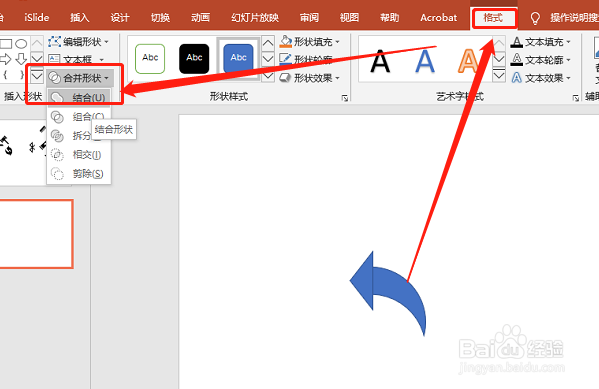The width and height of the screenshot is (599, 389).
Task: Apply orange outlined WordArt A style
Action: click(x=468, y=61)
